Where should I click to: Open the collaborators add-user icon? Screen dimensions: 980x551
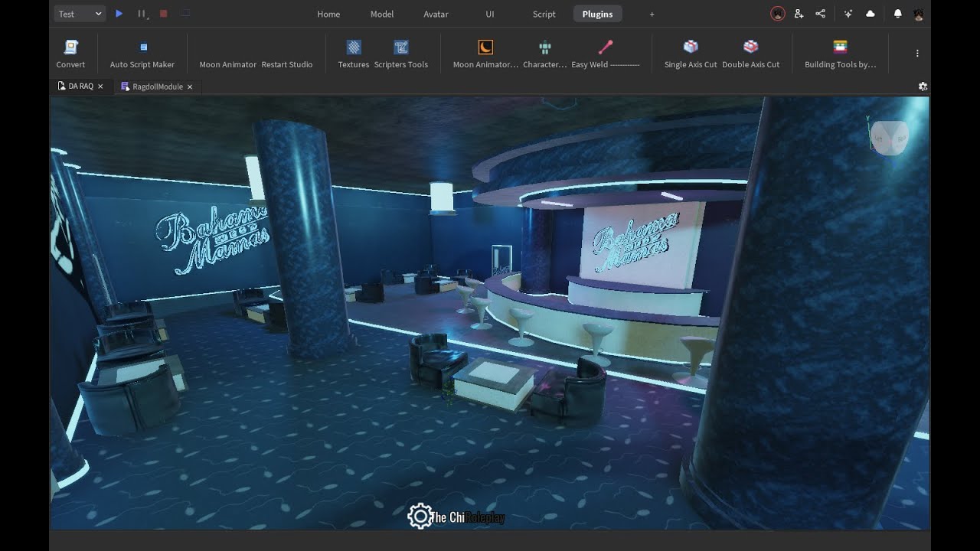pyautogui.click(x=799, y=14)
